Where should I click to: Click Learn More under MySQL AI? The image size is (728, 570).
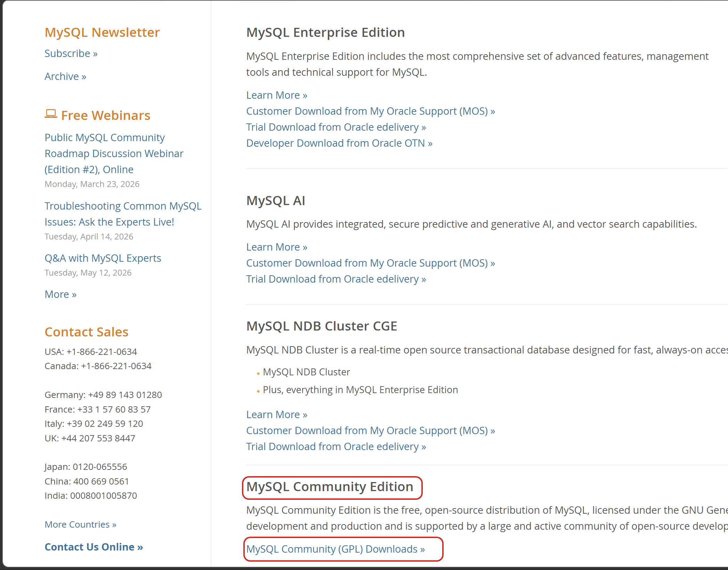pyautogui.click(x=277, y=247)
